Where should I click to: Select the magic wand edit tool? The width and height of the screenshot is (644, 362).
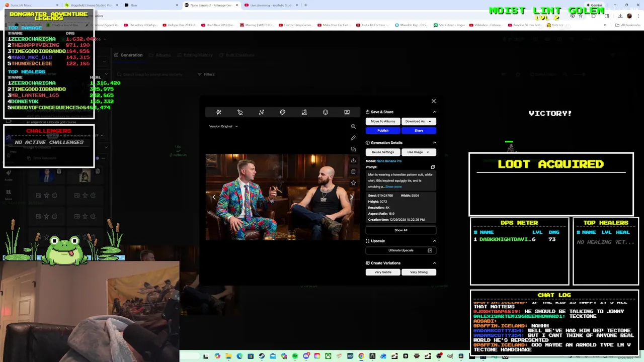219,112
